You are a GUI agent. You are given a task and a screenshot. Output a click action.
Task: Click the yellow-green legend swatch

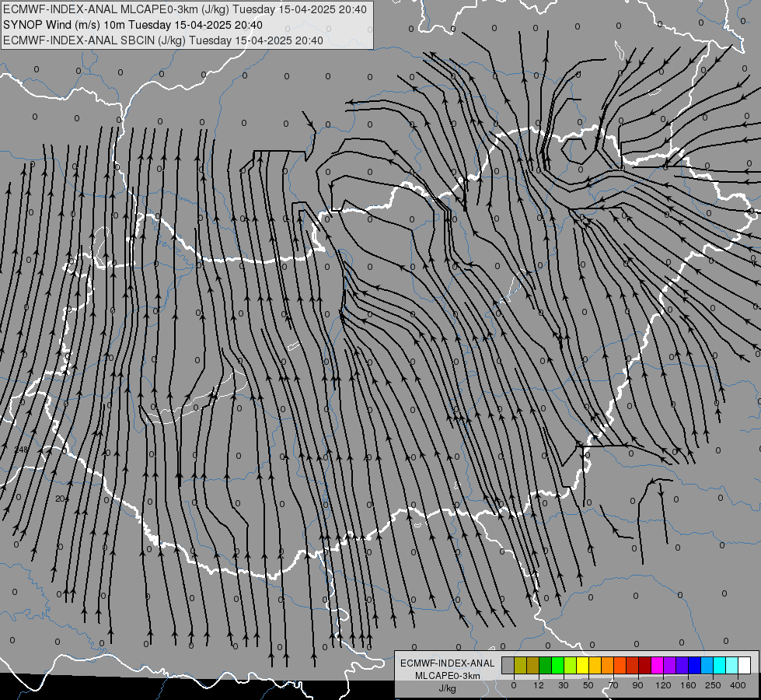click(x=570, y=665)
